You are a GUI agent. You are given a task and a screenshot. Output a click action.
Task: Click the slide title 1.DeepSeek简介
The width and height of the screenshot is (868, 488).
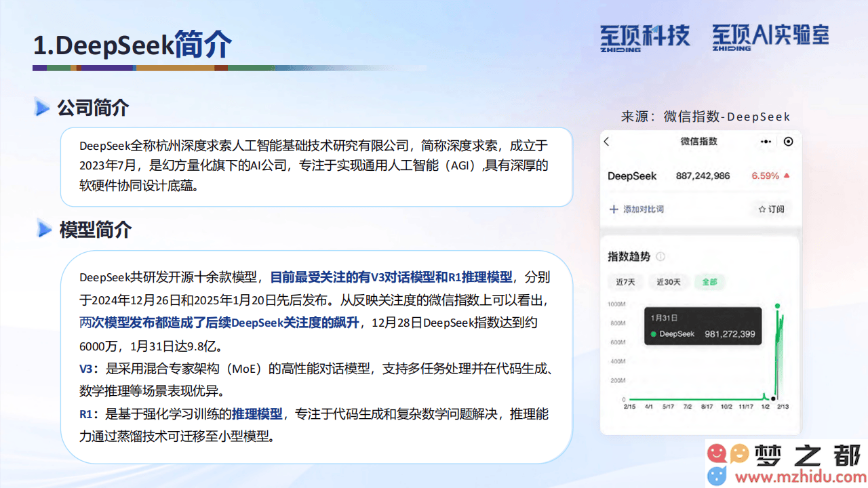click(133, 45)
